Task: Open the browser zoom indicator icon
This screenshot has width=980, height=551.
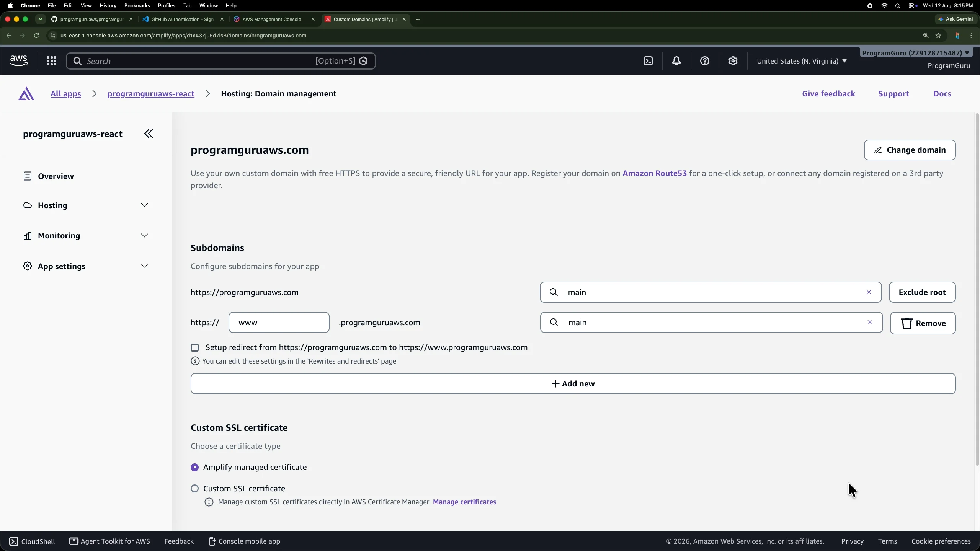Action: (926, 36)
